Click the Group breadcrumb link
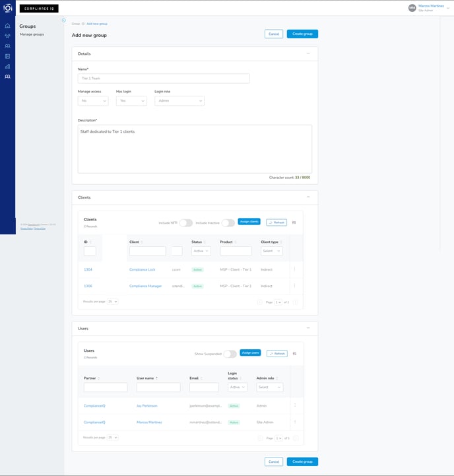The height and width of the screenshot is (476, 454). point(75,24)
